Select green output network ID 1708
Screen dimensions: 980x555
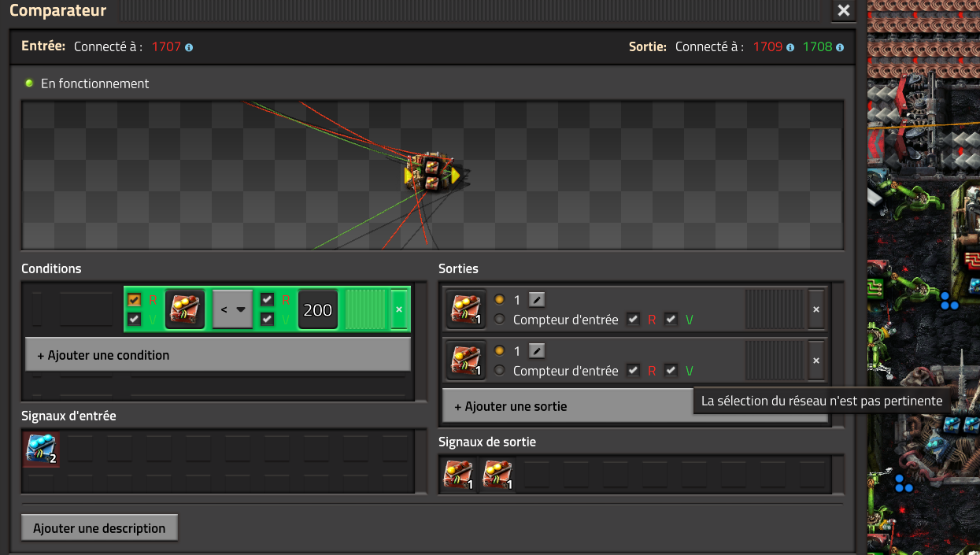817,46
